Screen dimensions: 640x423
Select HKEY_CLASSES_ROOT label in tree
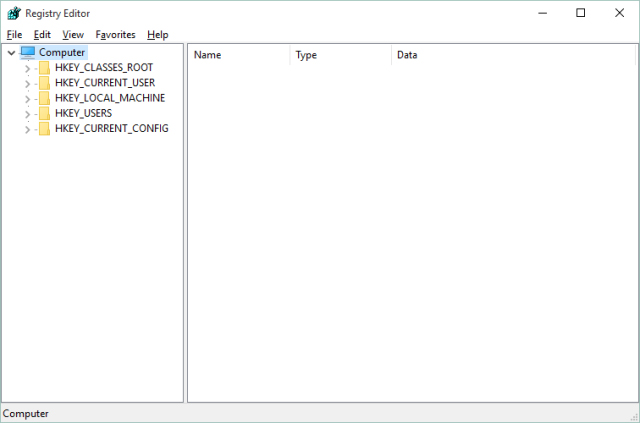(x=104, y=67)
